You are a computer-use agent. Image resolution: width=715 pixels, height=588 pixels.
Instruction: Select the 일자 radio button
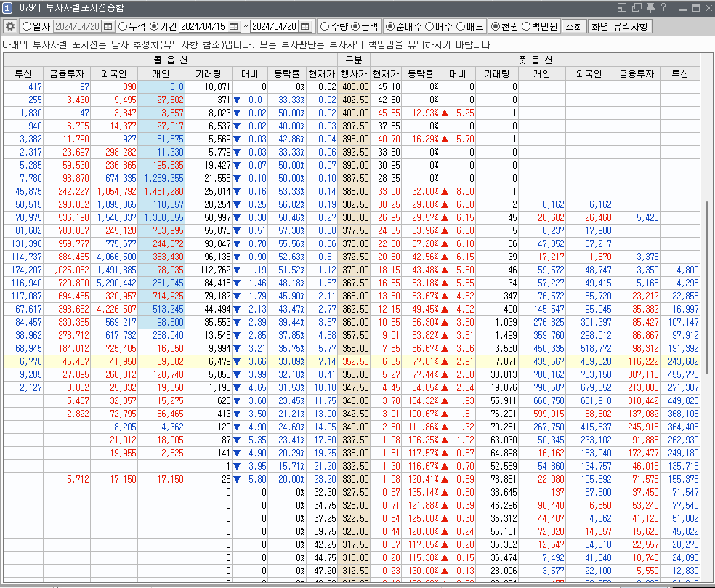[x=27, y=26]
